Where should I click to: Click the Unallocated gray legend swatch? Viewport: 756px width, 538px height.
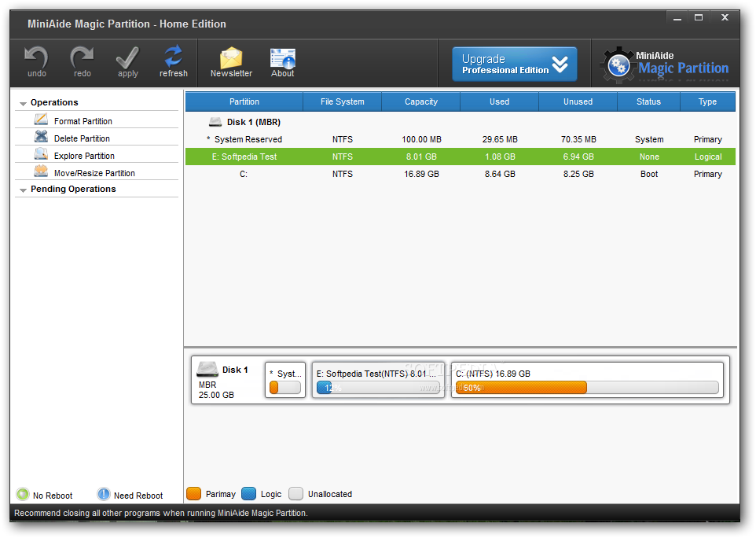pos(295,494)
